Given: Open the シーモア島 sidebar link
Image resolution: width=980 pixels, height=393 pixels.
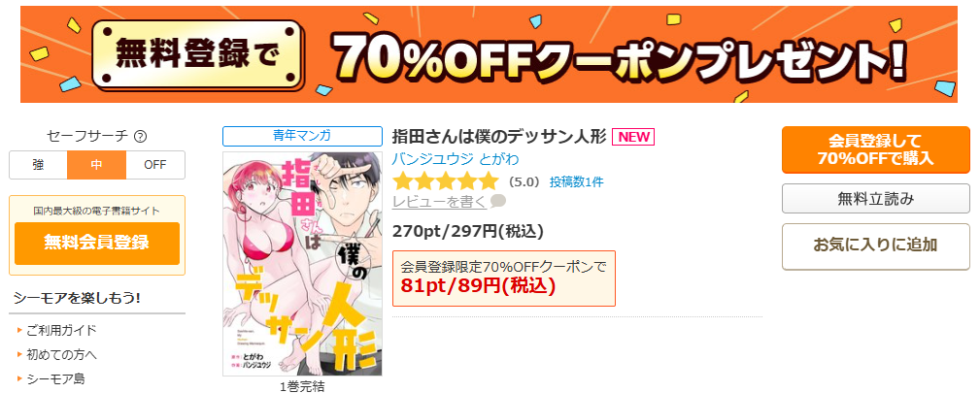Looking at the screenshot, I should pos(55,378).
